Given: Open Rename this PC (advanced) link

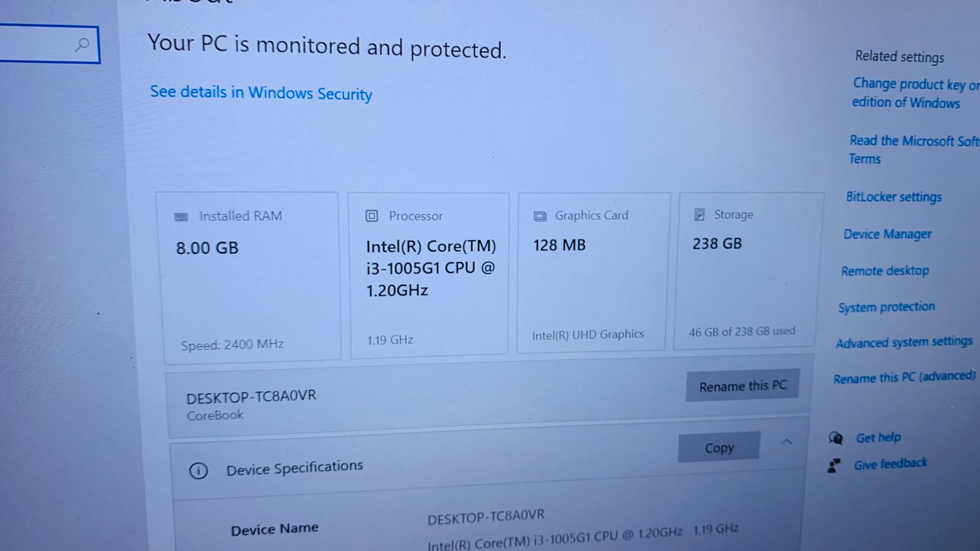Looking at the screenshot, I should [x=905, y=377].
